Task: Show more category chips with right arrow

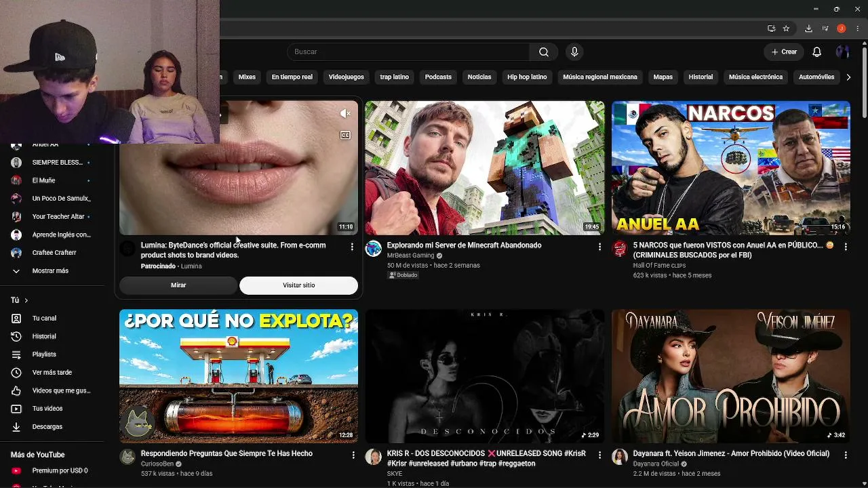Action: pyautogui.click(x=848, y=77)
